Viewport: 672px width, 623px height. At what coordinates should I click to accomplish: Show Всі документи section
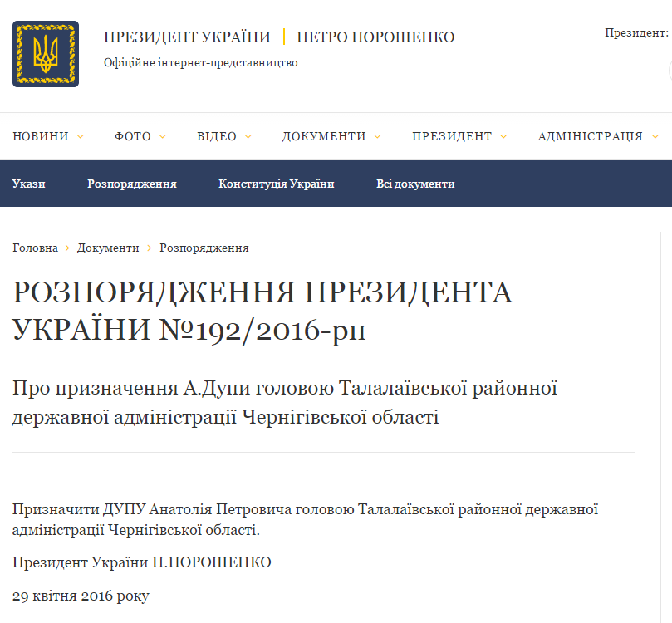pos(415,184)
